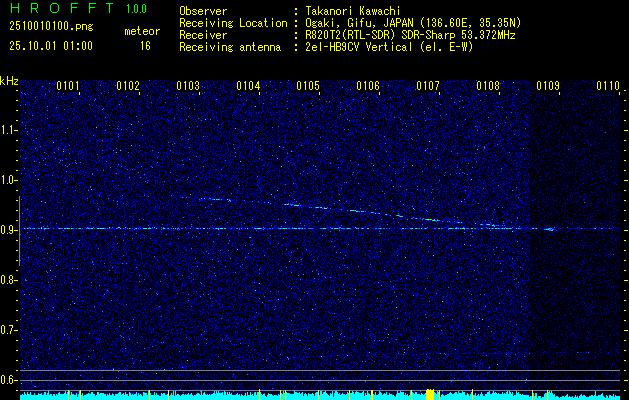The width and height of the screenshot is (629, 400).
Task: Click the 0.6 frequency axis label
Action: [9, 379]
